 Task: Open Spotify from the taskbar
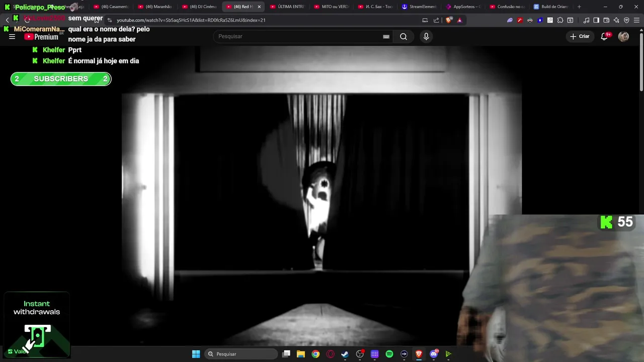tap(389, 354)
